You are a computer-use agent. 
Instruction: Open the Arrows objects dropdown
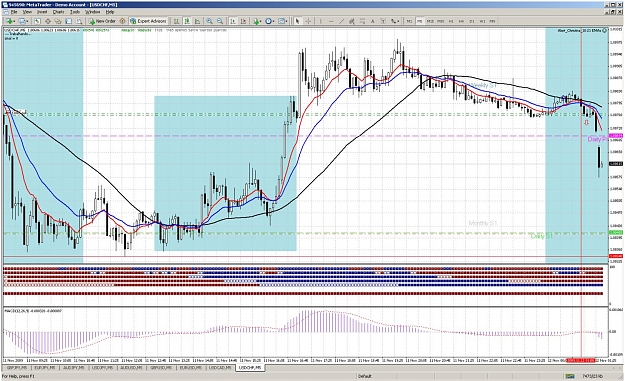coord(395,21)
